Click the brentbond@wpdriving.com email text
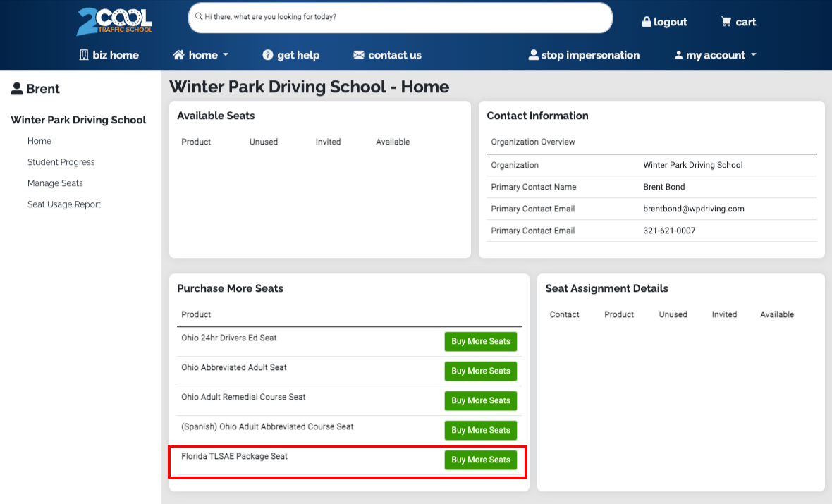This screenshot has width=832, height=504. (694, 209)
